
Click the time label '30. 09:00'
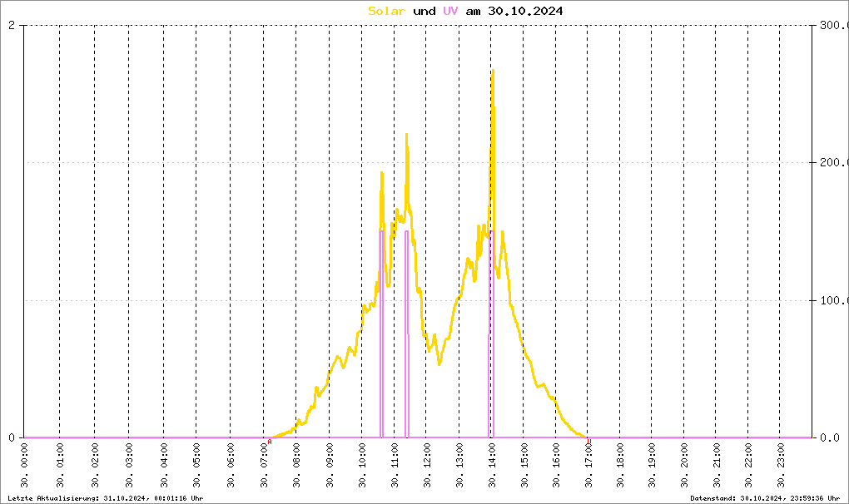point(330,466)
